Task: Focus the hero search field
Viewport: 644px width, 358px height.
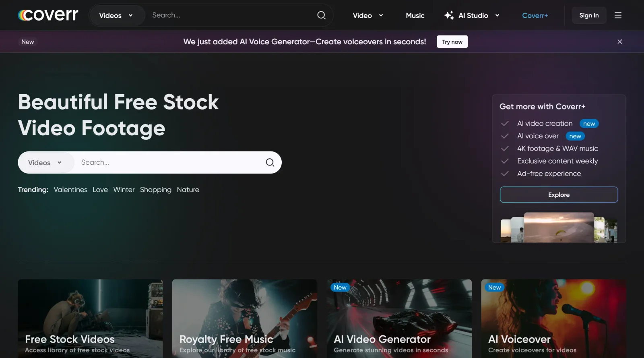Action: [169, 162]
